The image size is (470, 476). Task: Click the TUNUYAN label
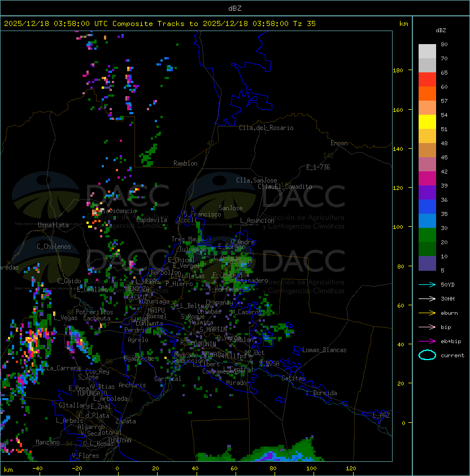(x=120, y=440)
